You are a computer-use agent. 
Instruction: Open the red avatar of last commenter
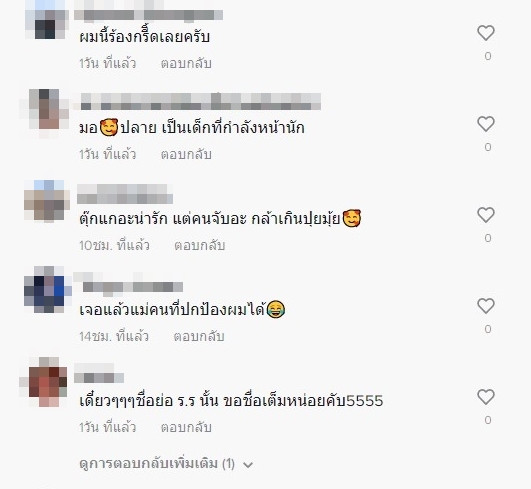coord(44,382)
